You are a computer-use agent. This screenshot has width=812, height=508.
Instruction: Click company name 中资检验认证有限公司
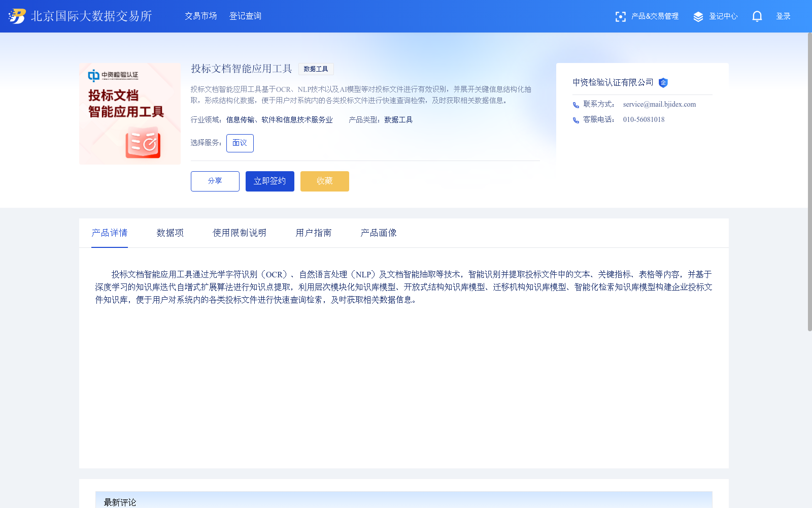pos(613,82)
